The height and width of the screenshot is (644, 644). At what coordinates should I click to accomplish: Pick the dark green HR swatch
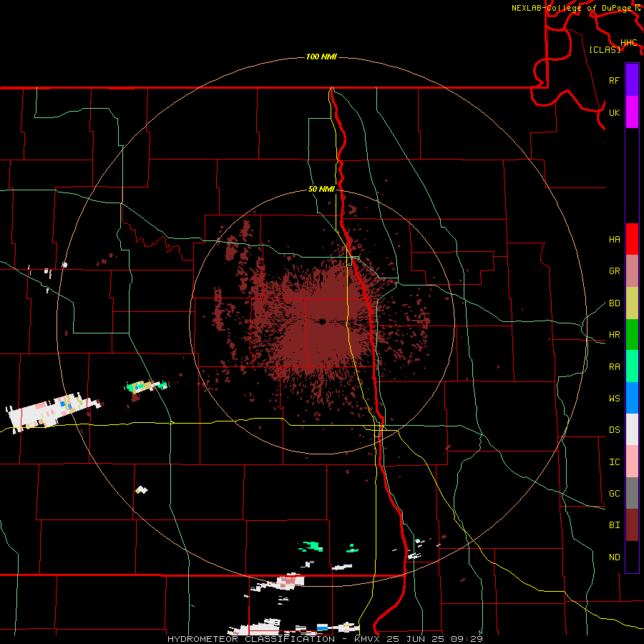click(x=632, y=334)
